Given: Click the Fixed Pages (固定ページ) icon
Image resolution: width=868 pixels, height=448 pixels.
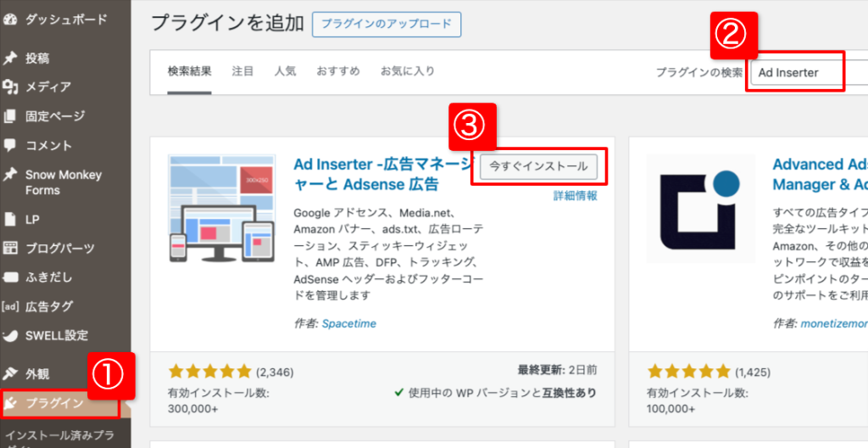Looking at the screenshot, I should pos(10,116).
